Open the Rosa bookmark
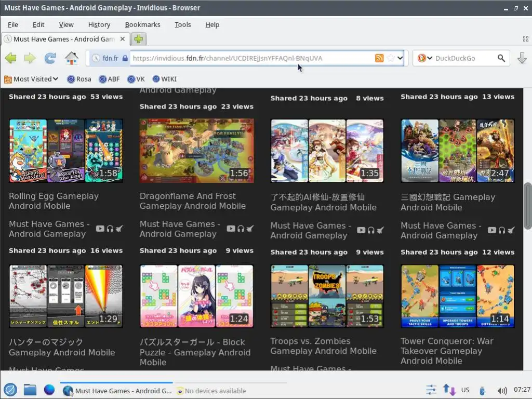532x399 pixels. pyautogui.click(x=79, y=79)
